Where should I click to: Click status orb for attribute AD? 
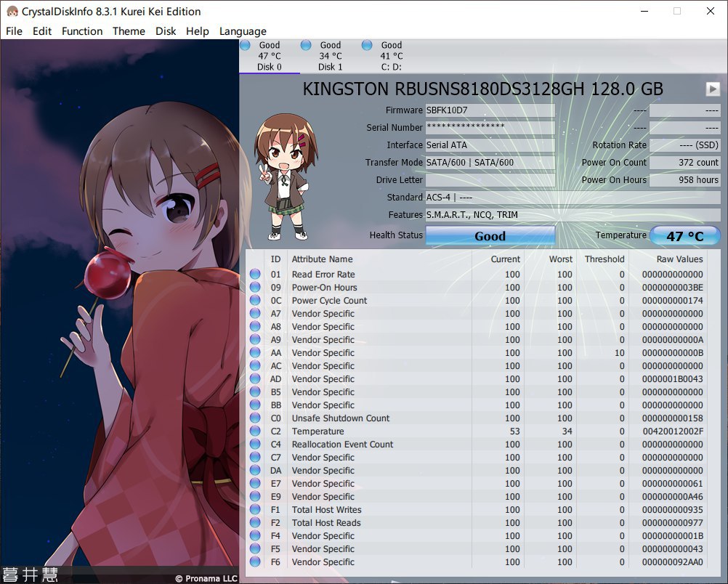click(x=255, y=378)
